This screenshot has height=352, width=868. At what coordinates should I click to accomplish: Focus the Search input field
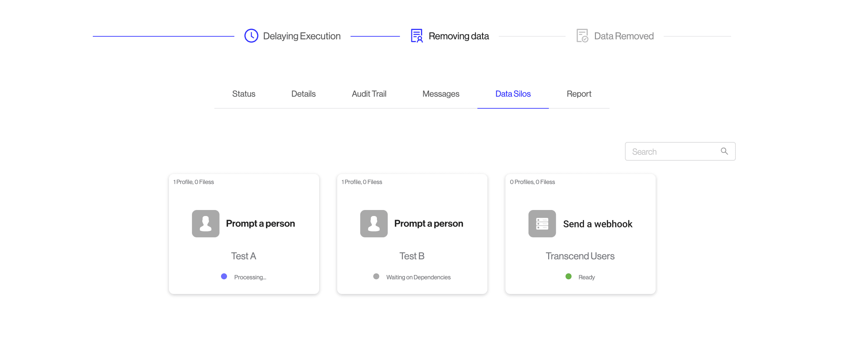[672, 151]
